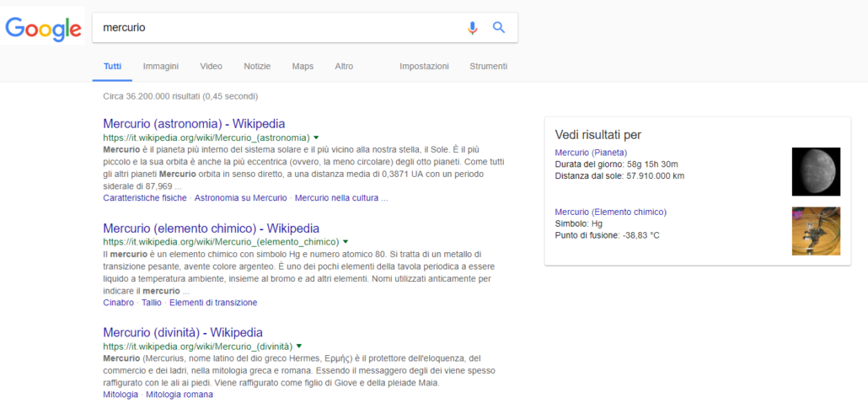Expand the Altro menu

point(344,67)
